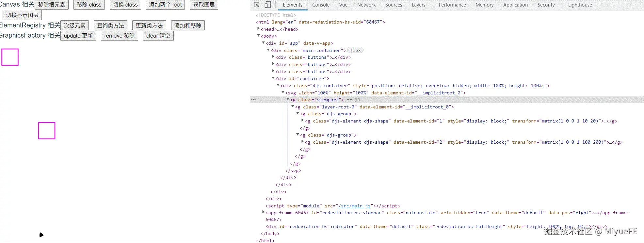The height and width of the screenshot is (243, 644).
Task: Activate the inspect element picker icon
Action: (x=257, y=5)
